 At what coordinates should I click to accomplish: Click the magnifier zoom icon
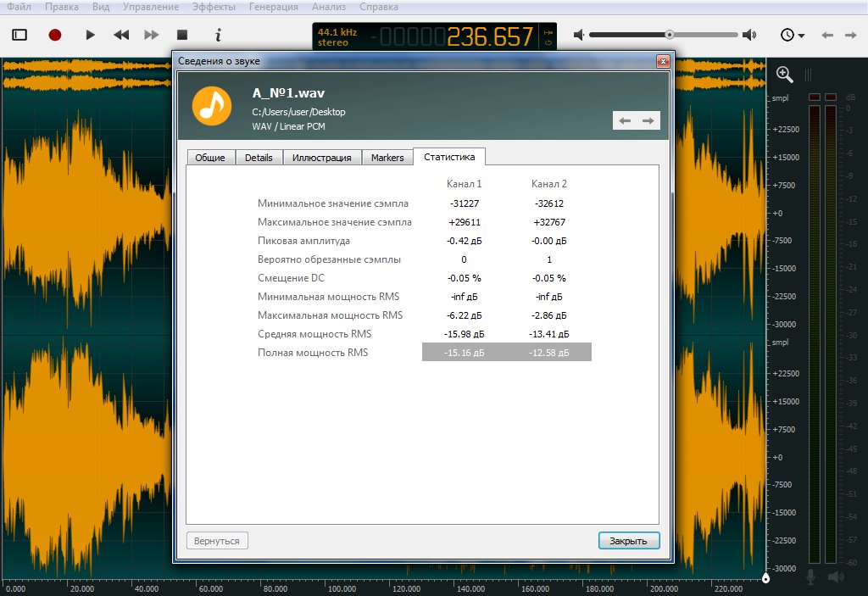point(784,75)
